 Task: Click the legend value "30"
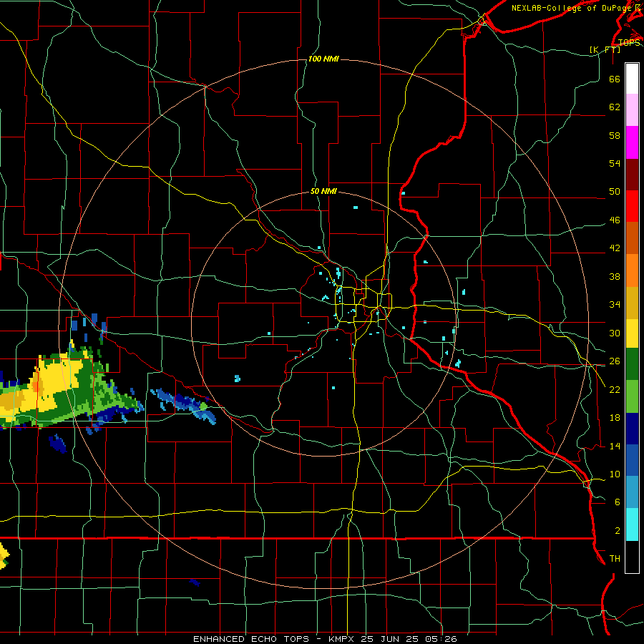pyautogui.click(x=615, y=333)
